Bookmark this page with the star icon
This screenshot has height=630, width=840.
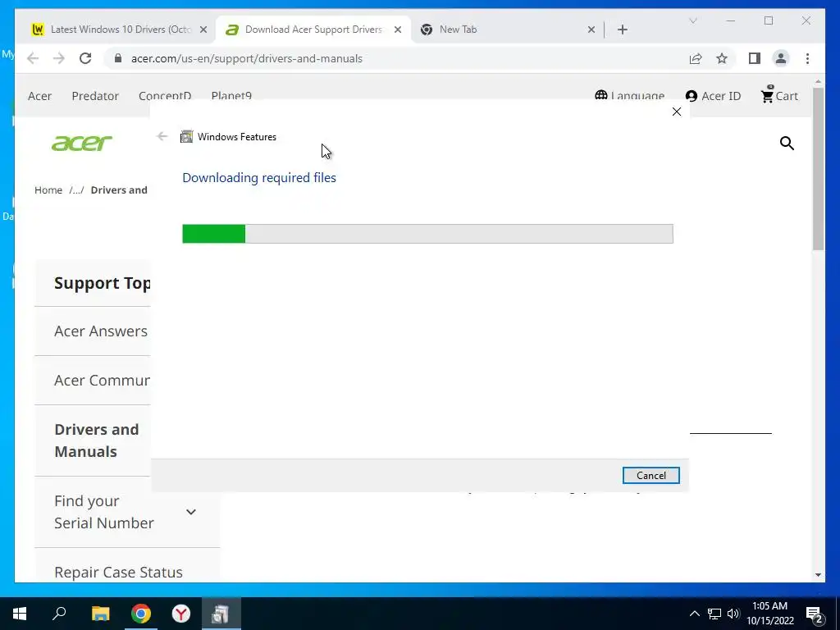point(722,58)
